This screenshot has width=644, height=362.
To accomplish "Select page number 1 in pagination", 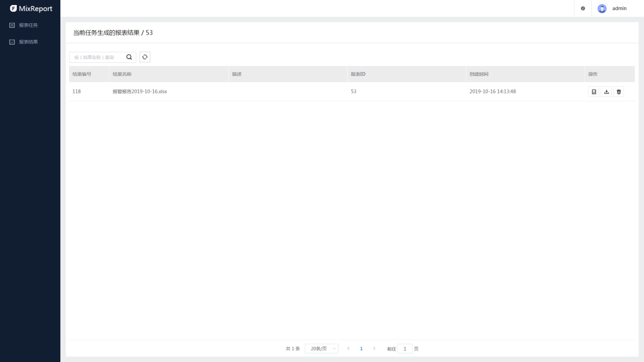I will pyautogui.click(x=361, y=349).
